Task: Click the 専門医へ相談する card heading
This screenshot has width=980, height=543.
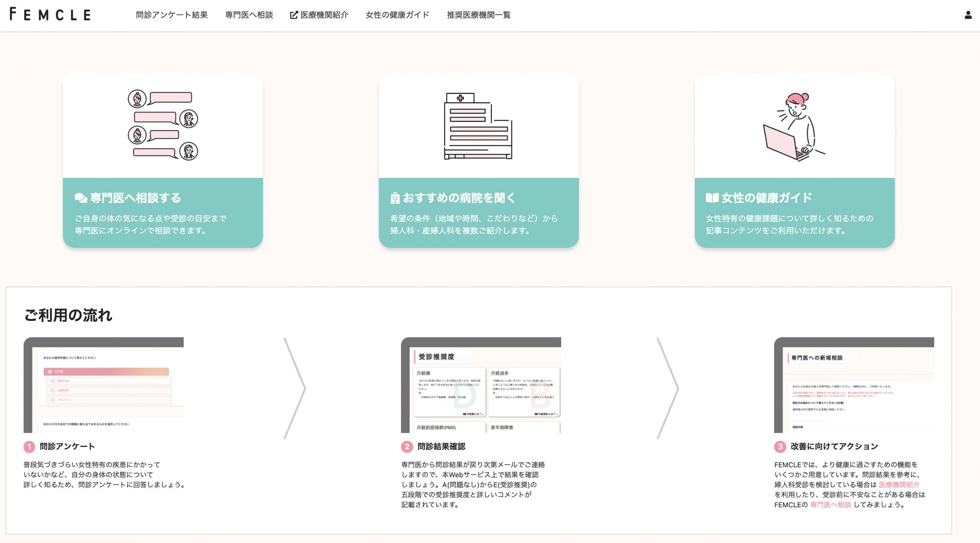Action: (x=136, y=198)
